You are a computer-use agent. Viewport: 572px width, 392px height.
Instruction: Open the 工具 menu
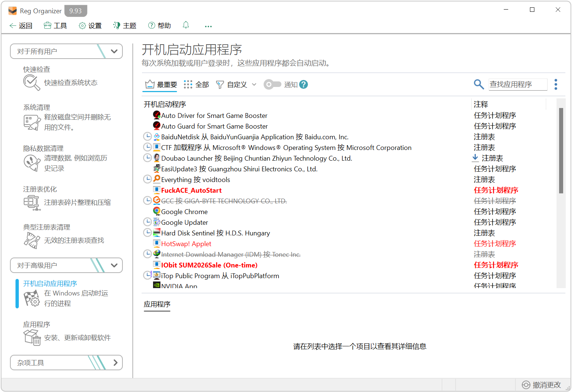pyautogui.click(x=55, y=25)
